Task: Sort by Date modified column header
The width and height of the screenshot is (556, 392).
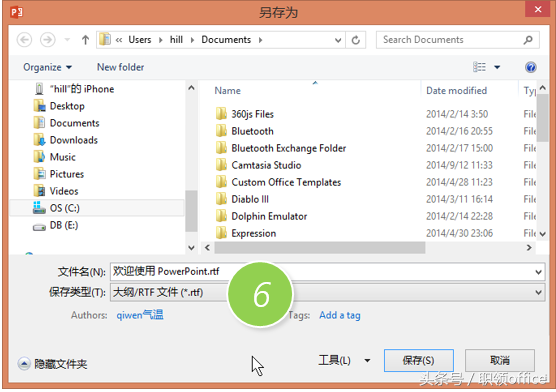Action: tap(456, 91)
